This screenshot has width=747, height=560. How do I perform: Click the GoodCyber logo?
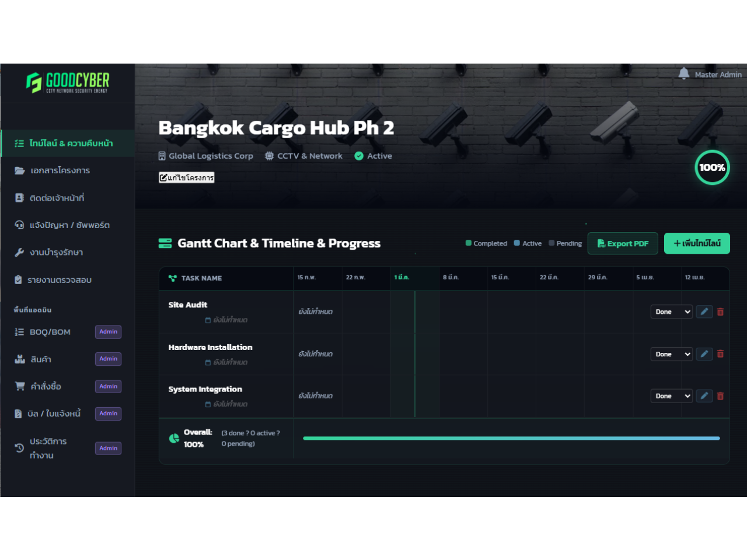pos(68,82)
